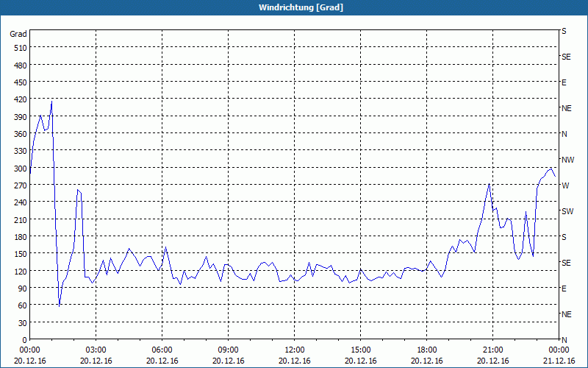The height and width of the screenshot is (368, 588).
Task: Pick the 15:00 time label
Action: 360,350
